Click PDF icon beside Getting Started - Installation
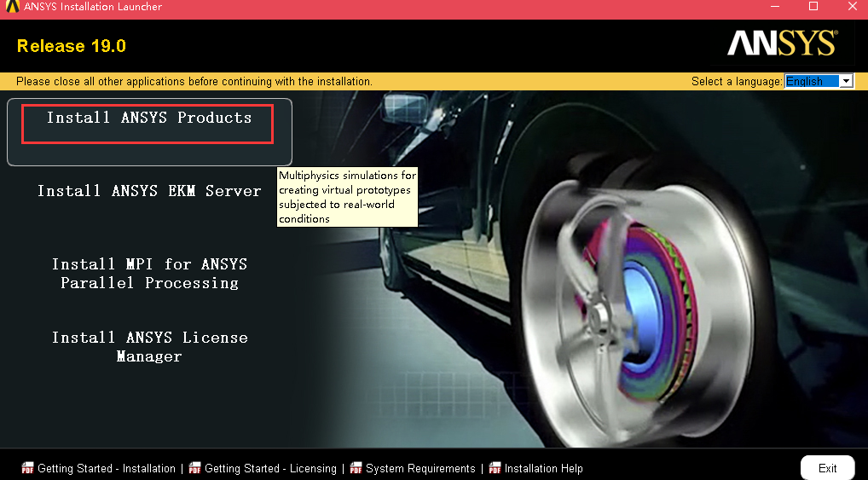The image size is (868, 480). [x=27, y=468]
